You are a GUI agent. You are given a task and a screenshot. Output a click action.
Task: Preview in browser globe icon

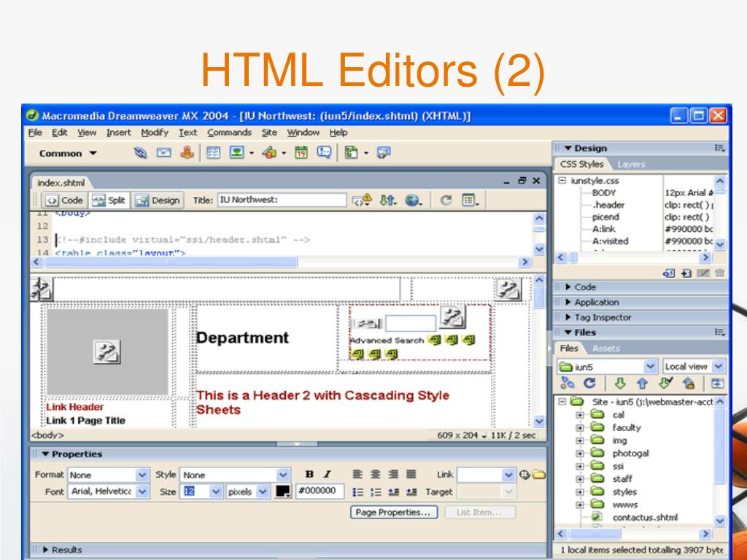point(414,201)
